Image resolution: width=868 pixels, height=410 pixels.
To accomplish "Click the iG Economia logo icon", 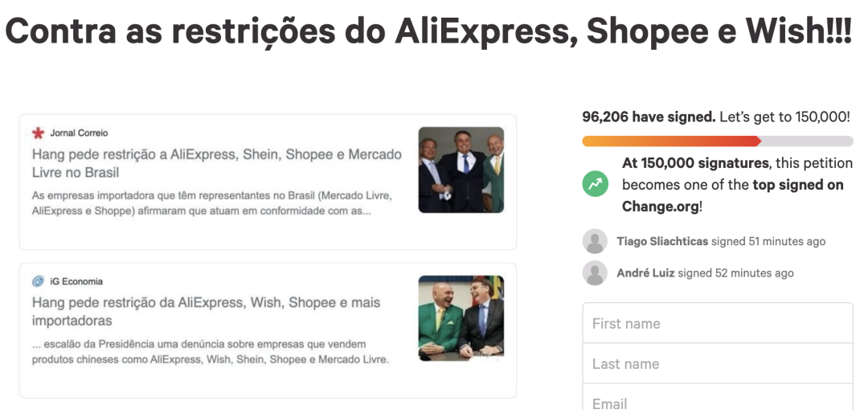I will click(38, 281).
